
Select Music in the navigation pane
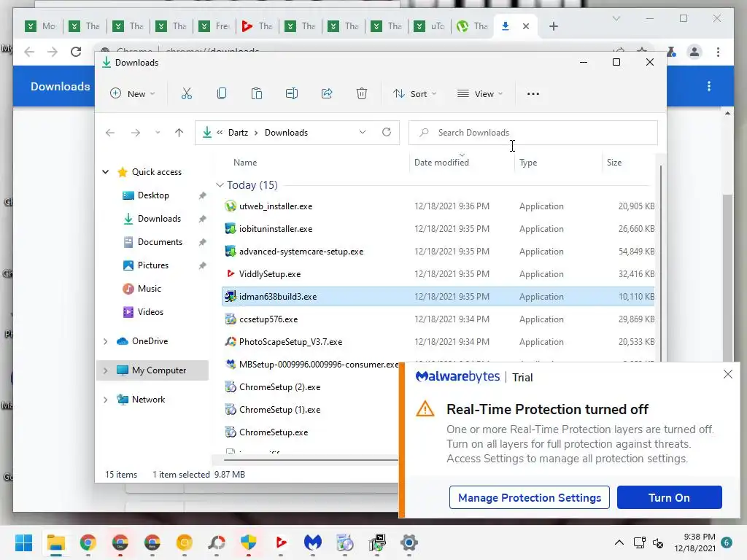click(149, 289)
